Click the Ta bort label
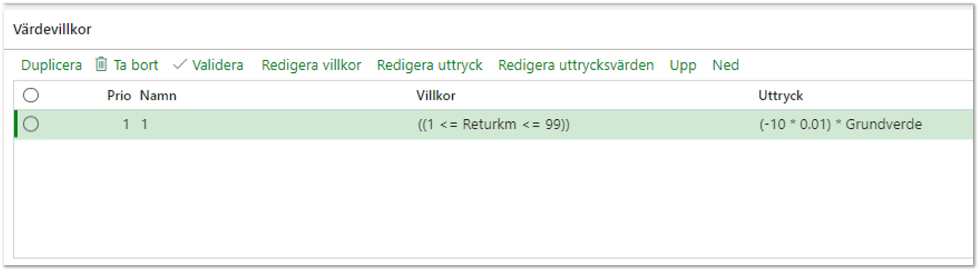Image resolution: width=980 pixels, height=272 pixels. [136, 65]
